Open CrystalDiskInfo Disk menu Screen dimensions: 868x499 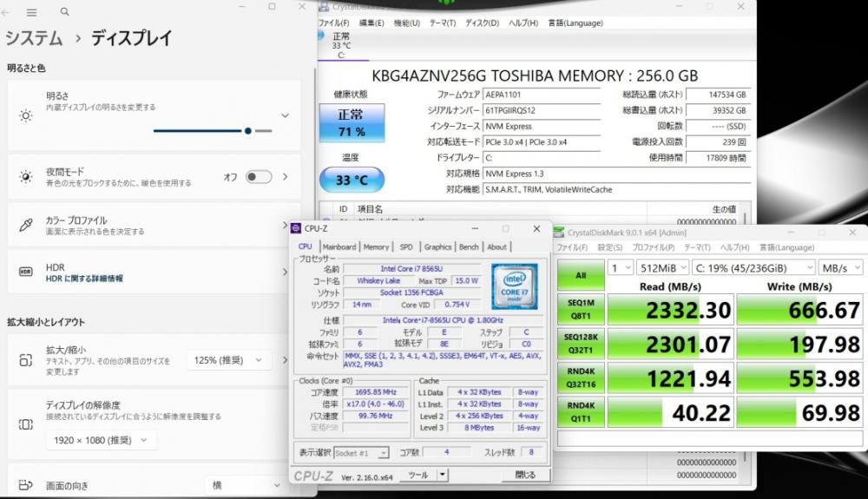click(x=482, y=23)
